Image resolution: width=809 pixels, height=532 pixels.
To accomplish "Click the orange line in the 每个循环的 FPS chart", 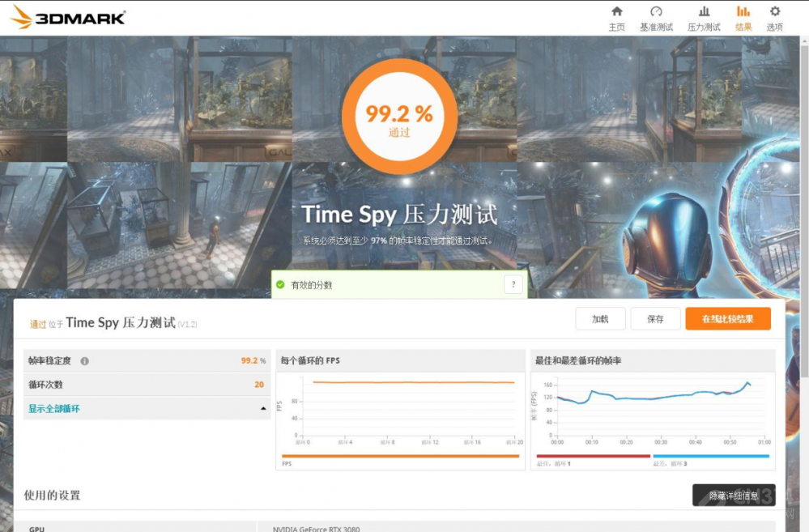I will (414, 382).
